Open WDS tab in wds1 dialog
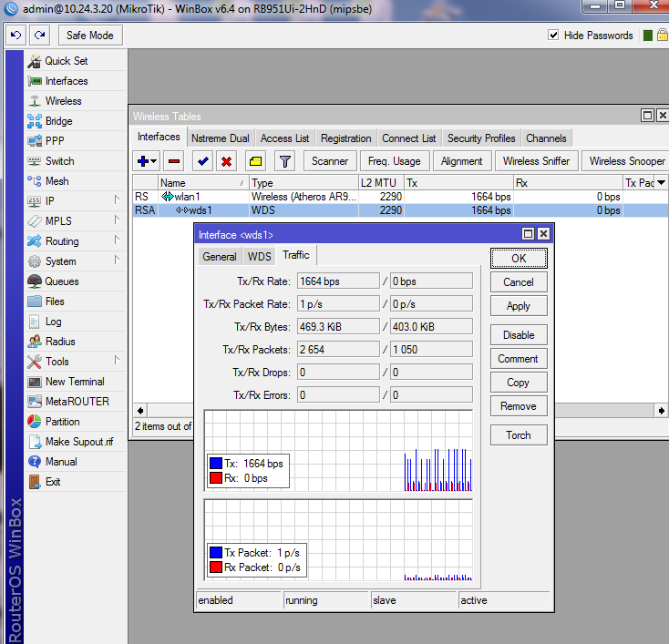The width and height of the screenshot is (669, 644). coord(260,257)
